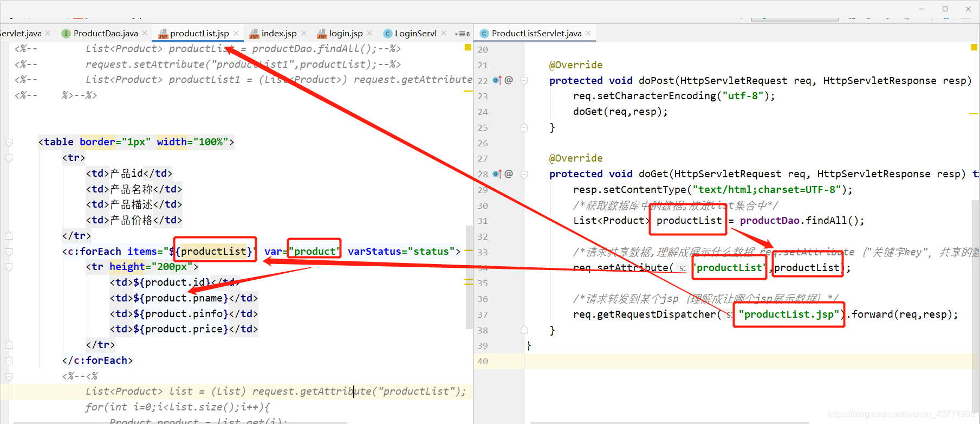
Task: Click the List<Product> type on line 31
Action: tap(612, 221)
